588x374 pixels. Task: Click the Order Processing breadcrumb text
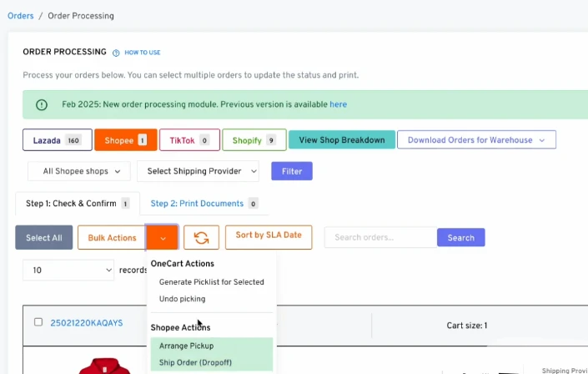pos(81,16)
